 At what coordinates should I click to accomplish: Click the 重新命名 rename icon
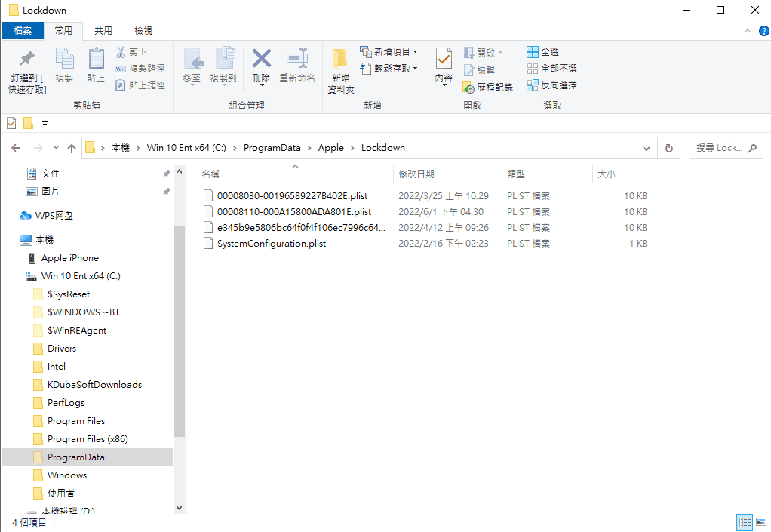coord(297,59)
